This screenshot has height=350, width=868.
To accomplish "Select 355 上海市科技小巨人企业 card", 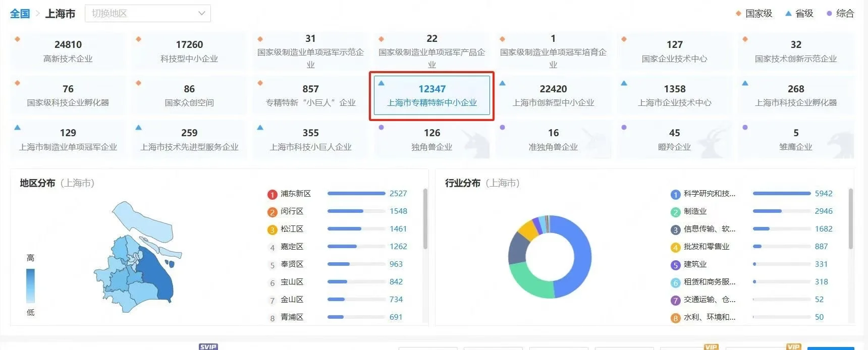I will [311, 140].
